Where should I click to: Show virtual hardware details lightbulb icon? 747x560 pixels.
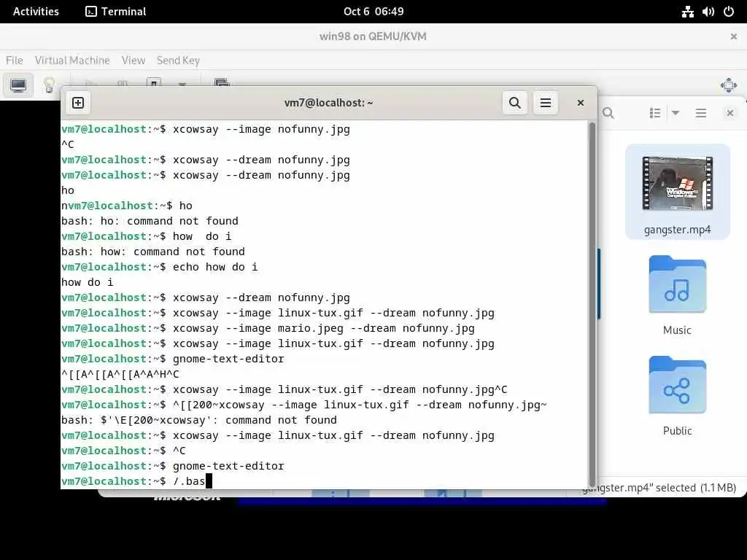click(x=49, y=85)
